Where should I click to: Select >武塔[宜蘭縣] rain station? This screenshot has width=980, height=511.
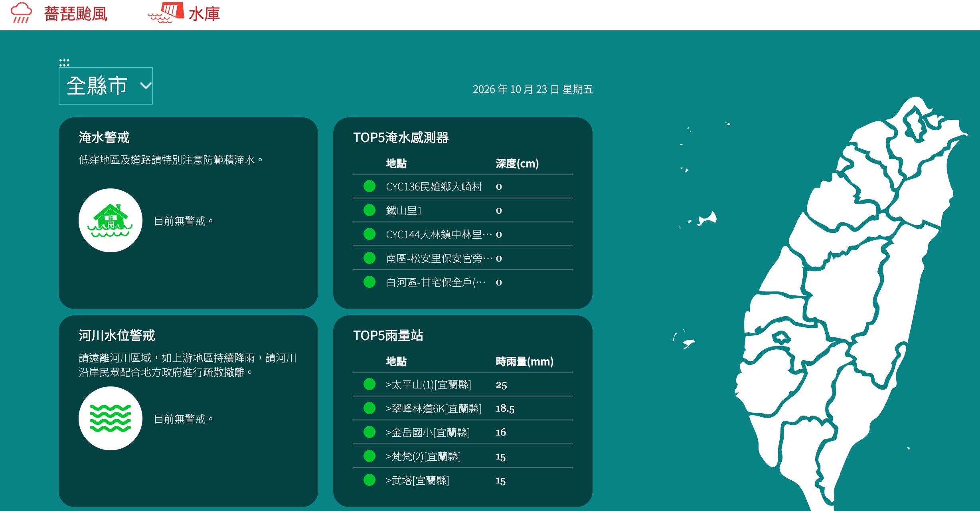(417, 480)
